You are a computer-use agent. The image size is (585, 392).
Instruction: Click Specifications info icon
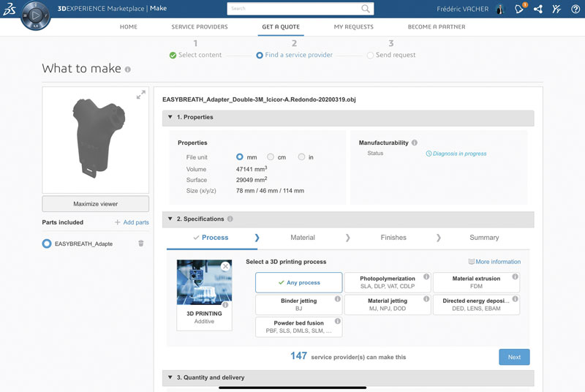coord(230,219)
